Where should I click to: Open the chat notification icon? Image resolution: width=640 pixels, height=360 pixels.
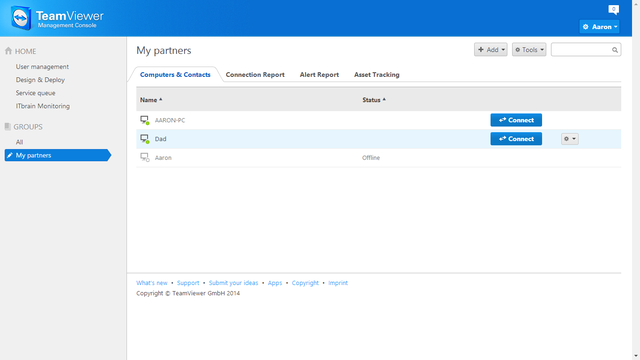coord(613,9)
